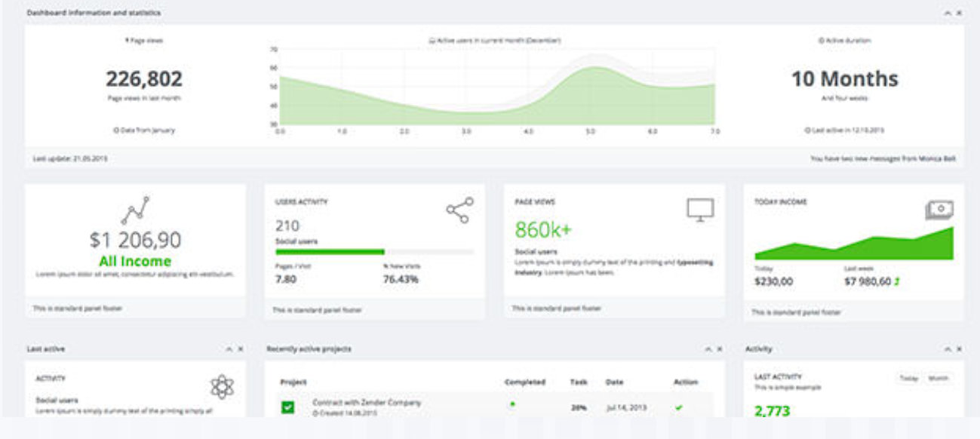Viewport: 980px width, 439px height.
Task: Collapse the Dashboard information and statistics panel
Action: pos(948,13)
